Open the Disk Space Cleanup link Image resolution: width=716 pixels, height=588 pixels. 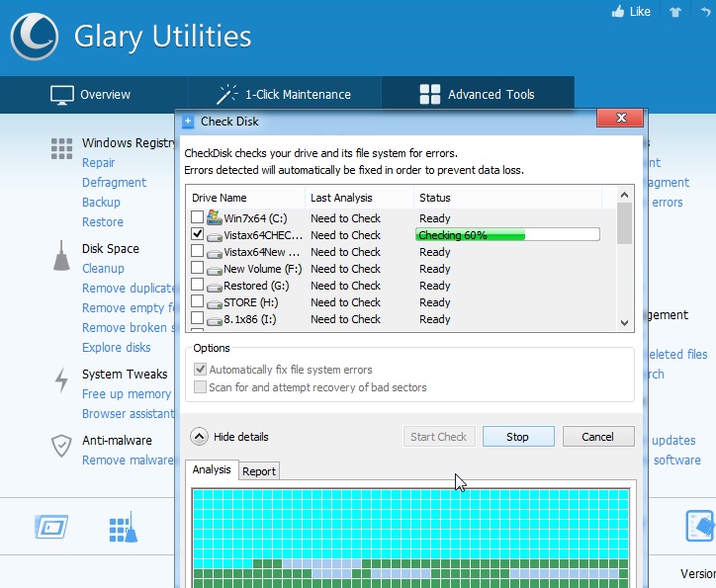point(103,268)
